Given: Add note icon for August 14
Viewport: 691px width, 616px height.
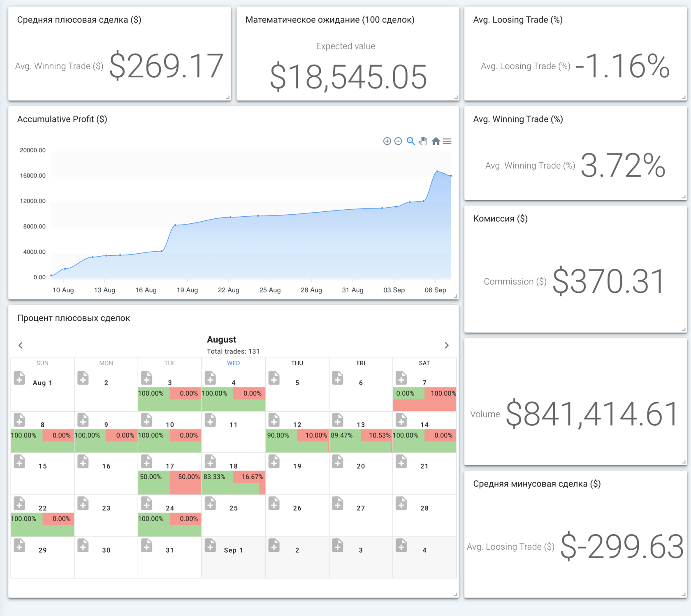Looking at the screenshot, I should (x=401, y=420).
